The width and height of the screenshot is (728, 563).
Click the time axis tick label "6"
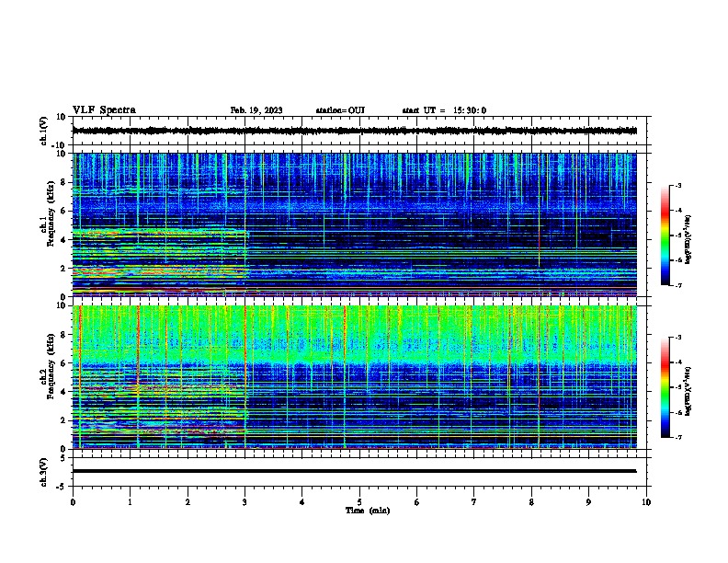(x=417, y=502)
